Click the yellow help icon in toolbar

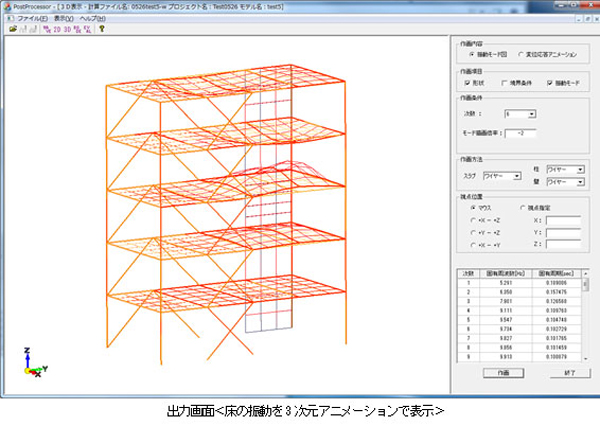[x=102, y=29]
